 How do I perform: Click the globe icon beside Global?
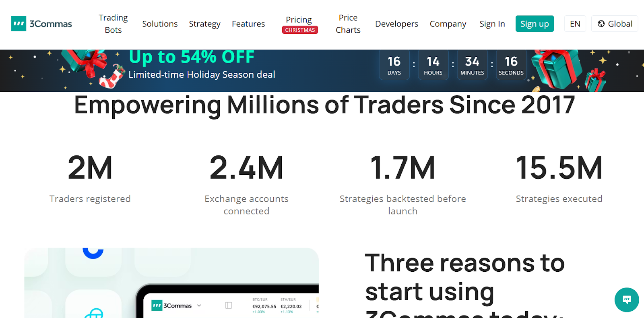point(601,24)
